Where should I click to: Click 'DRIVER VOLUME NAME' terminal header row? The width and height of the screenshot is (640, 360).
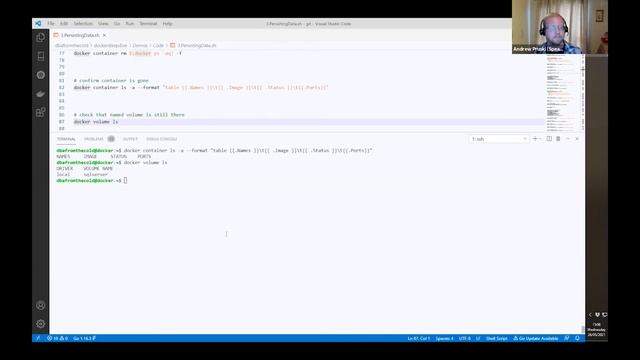point(84,169)
